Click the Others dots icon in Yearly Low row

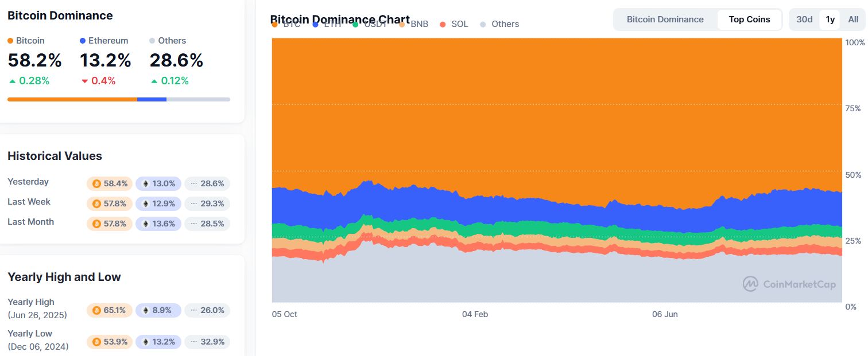(x=194, y=342)
